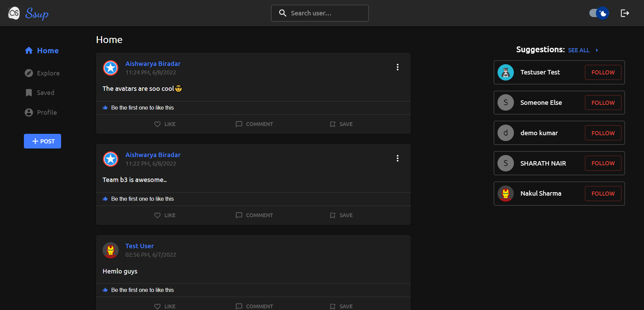Viewport: 644px width, 310px height.
Task: Follow SHARATH NAIR from suggestions
Action: [x=603, y=163]
